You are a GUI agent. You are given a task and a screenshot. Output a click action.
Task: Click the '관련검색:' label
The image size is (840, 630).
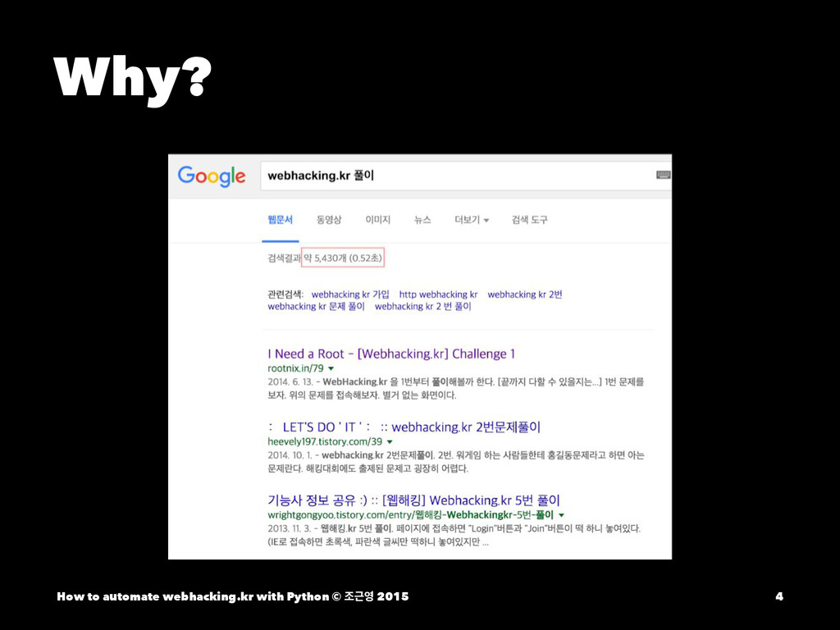tap(285, 294)
